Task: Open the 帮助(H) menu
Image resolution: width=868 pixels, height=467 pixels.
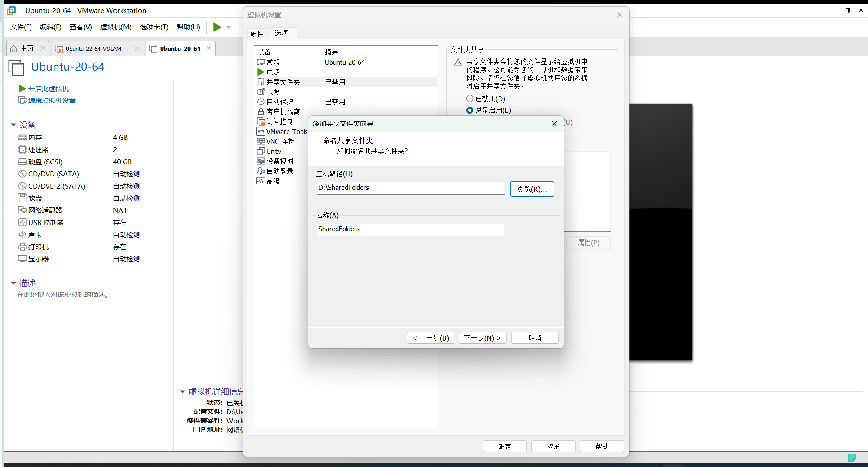Action: 189,27
